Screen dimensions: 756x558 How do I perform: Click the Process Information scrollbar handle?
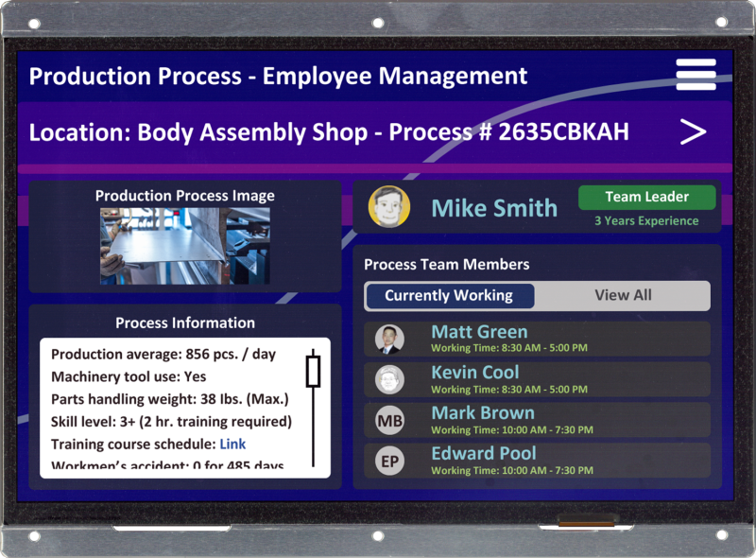[x=313, y=371]
